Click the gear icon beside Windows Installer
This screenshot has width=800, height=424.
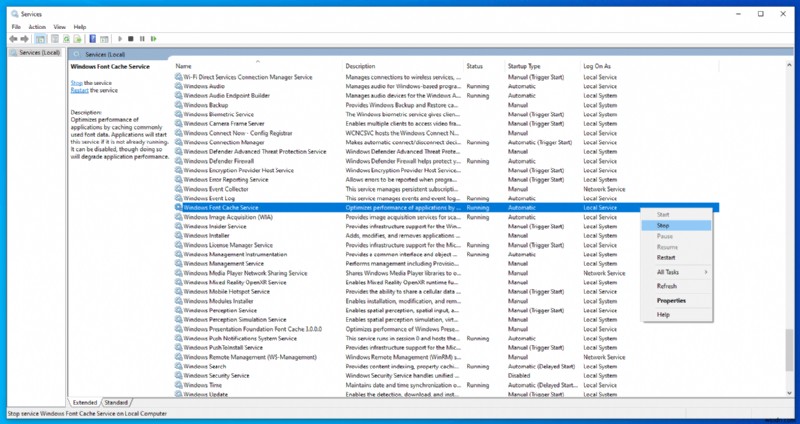point(179,236)
